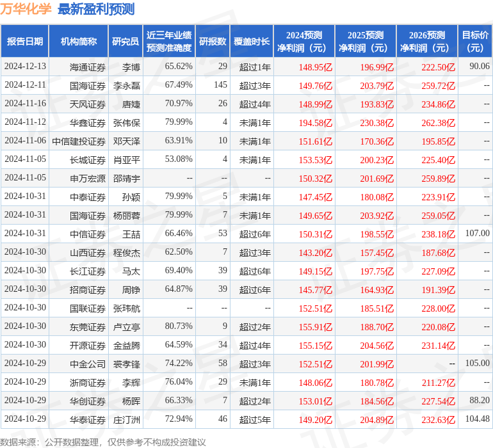Click 中信证券 institution name

[88, 234]
